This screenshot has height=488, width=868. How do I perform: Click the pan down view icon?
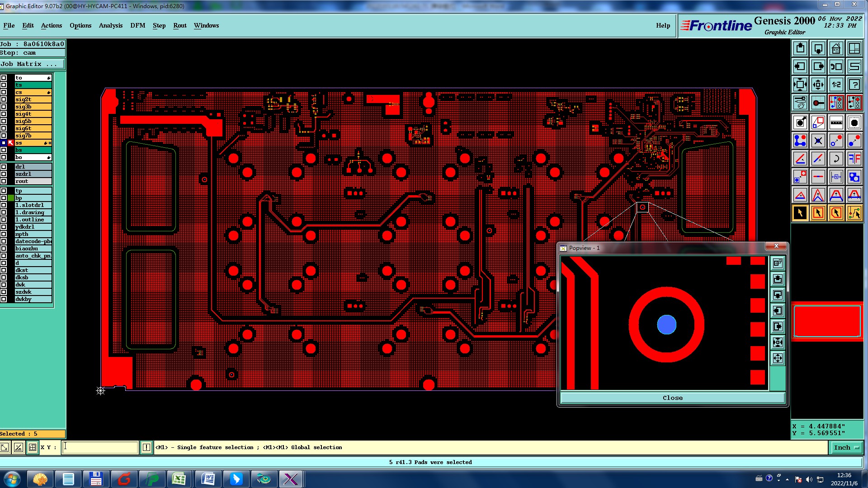[x=818, y=48]
